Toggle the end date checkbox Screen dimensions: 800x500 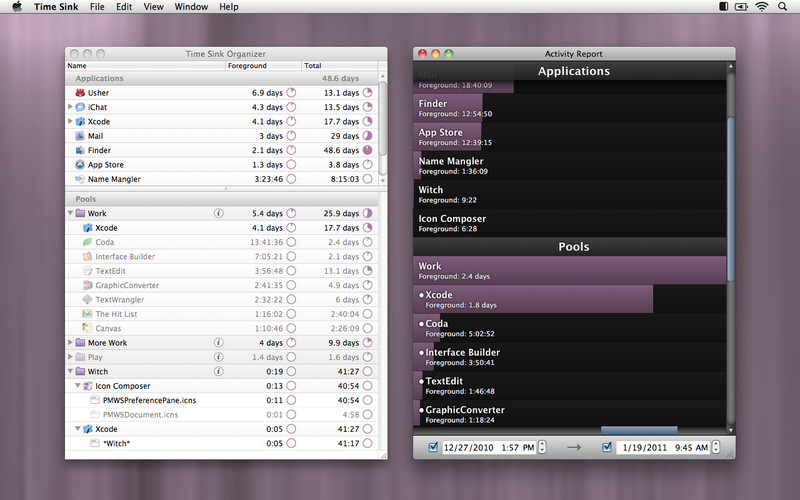click(607, 447)
